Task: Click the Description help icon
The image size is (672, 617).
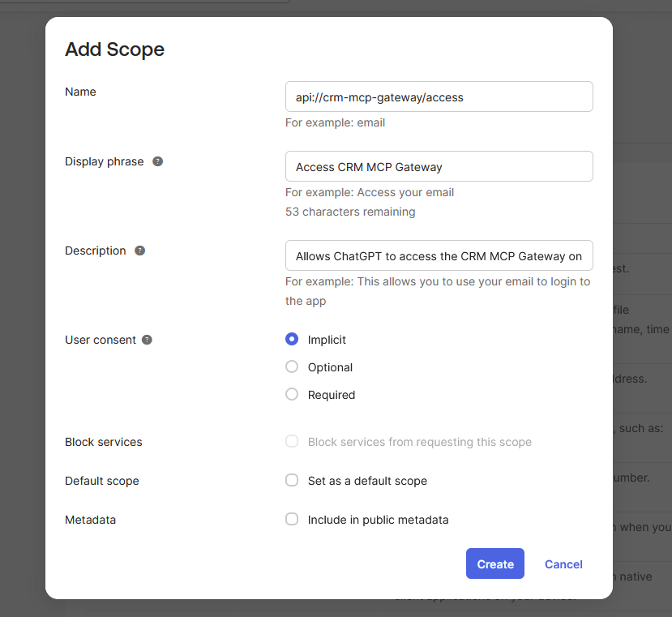Action: point(139,251)
